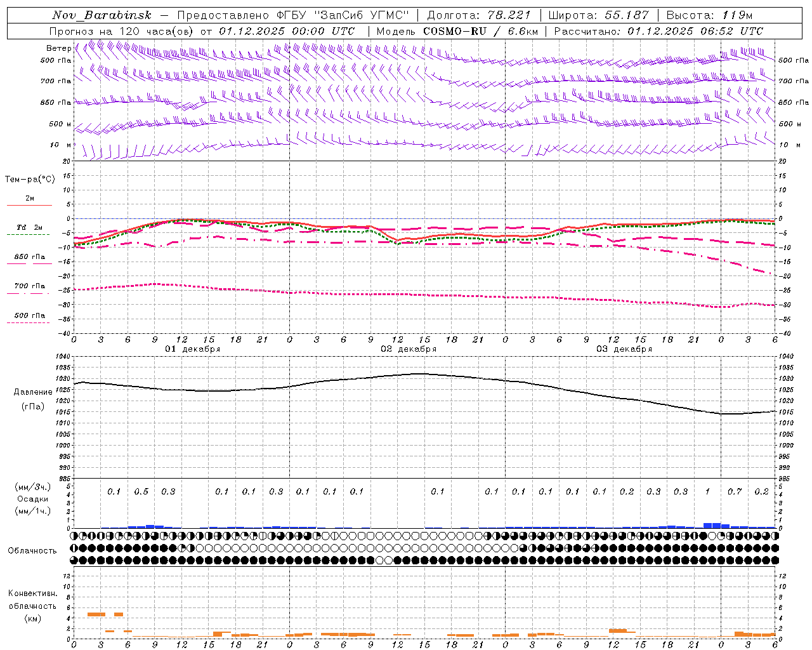Select the "Предоставлено ФГБУ ЗапСиб УГМС" header text
The height and width of the screenshot is (650, 812).
pos(293,15)
